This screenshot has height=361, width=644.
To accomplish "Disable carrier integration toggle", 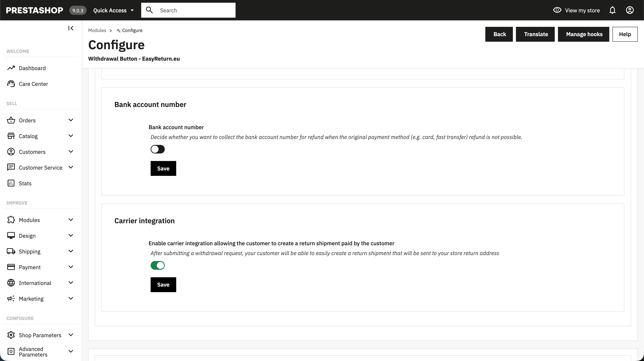I will [157, 265].
